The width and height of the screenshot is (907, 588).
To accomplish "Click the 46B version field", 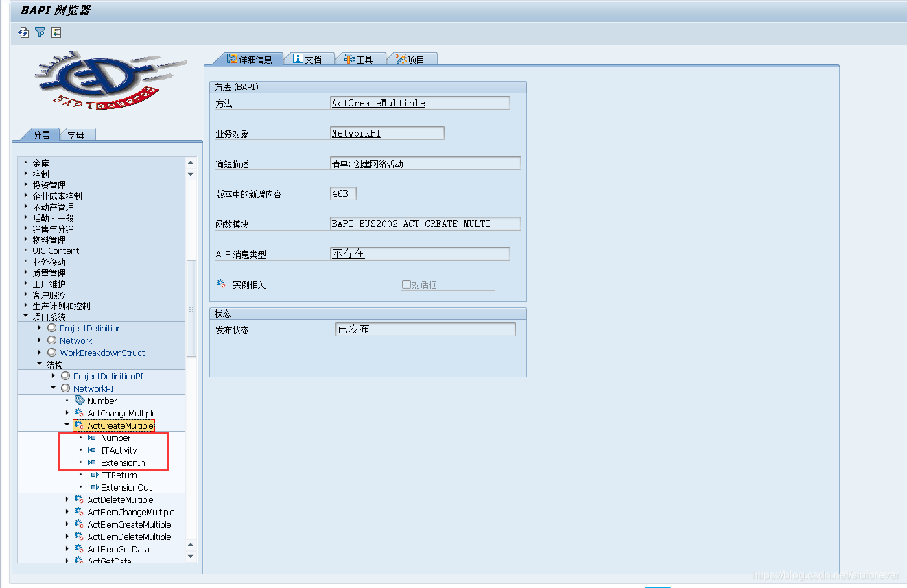I will point(344,194).
